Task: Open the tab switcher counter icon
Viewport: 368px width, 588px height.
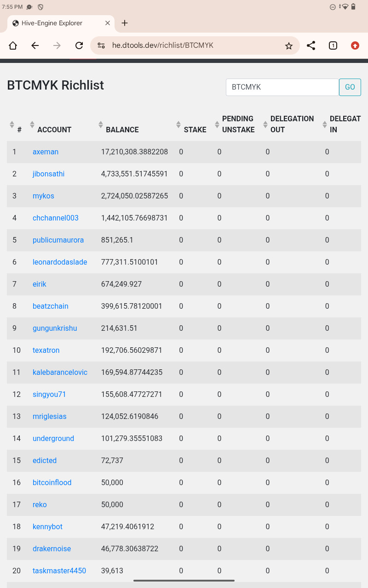Action: [x=333, y=45]
